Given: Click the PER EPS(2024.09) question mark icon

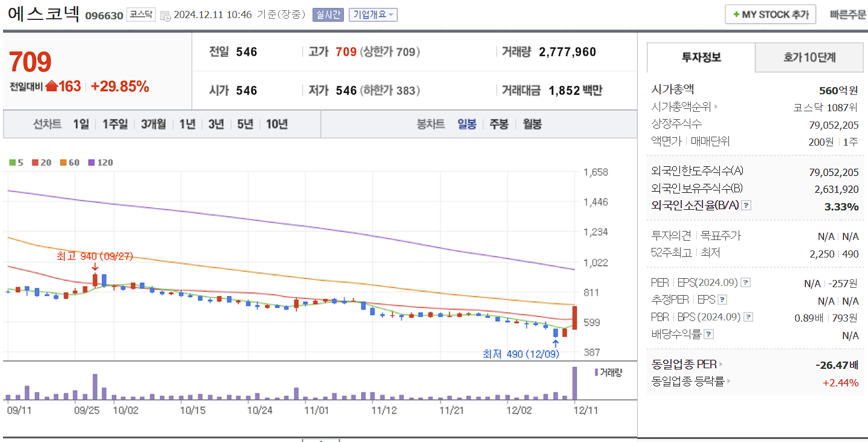Looking at the screenshot, I should point(746,282).
